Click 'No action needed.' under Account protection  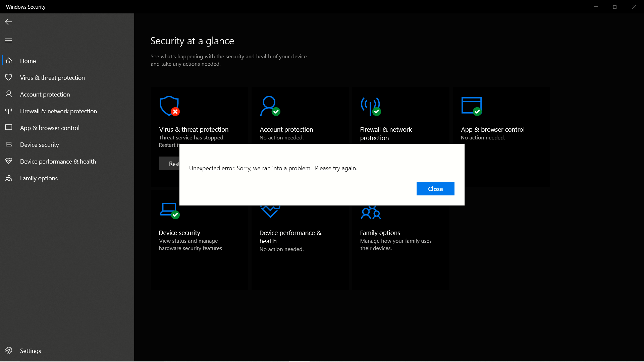(281, 137)
